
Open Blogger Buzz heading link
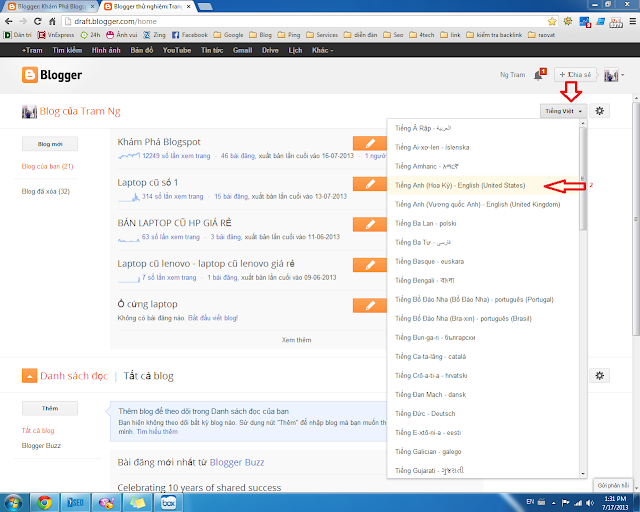tap(237, 462)
